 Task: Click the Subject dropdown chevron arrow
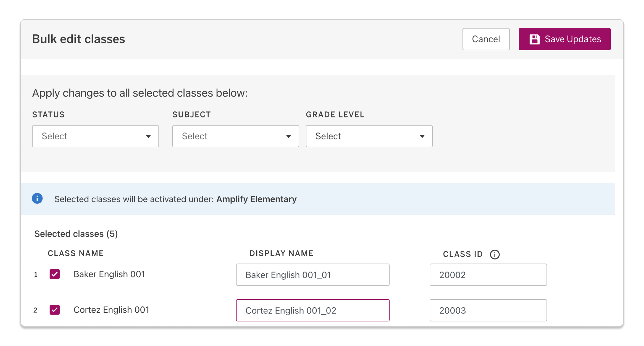[x=288, y=136]
